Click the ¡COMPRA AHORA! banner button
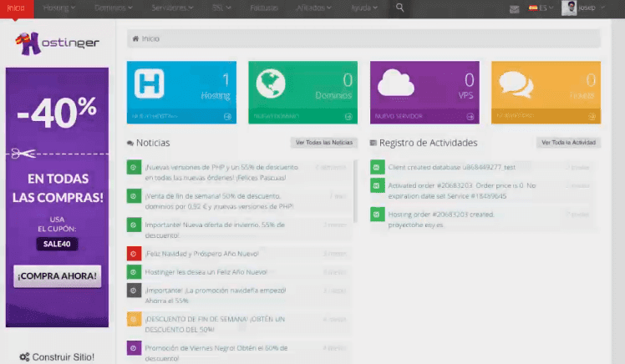 pos(57,276)
